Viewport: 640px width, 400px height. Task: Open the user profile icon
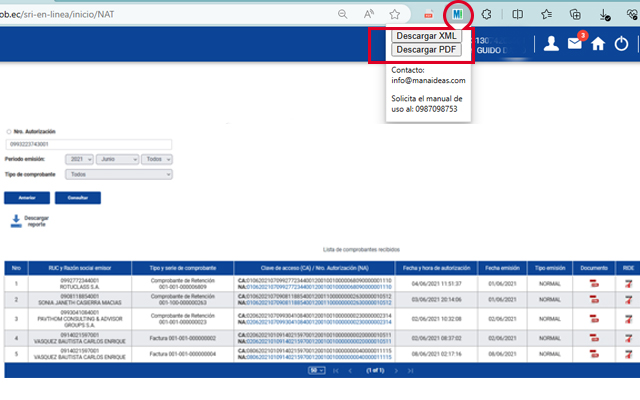click(x=551, y=43)
